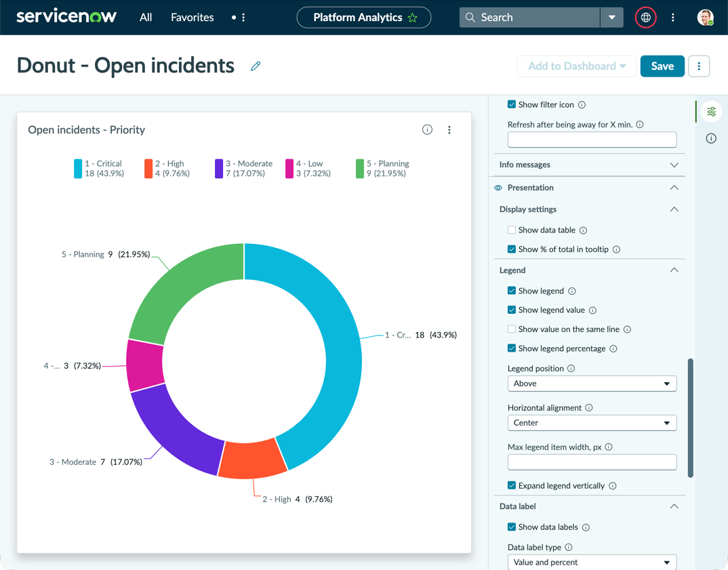
Task: Click the settings panel scrollbar
Action: coord(691,418)
